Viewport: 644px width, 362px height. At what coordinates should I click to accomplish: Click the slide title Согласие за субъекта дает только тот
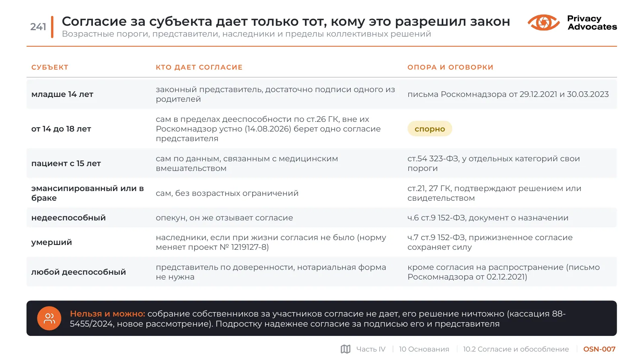coord(286,21)
